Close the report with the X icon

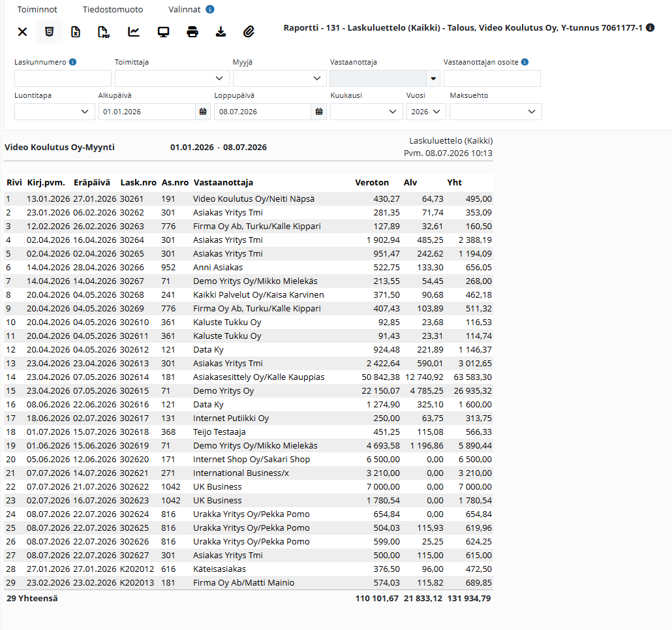coord(22,32)
